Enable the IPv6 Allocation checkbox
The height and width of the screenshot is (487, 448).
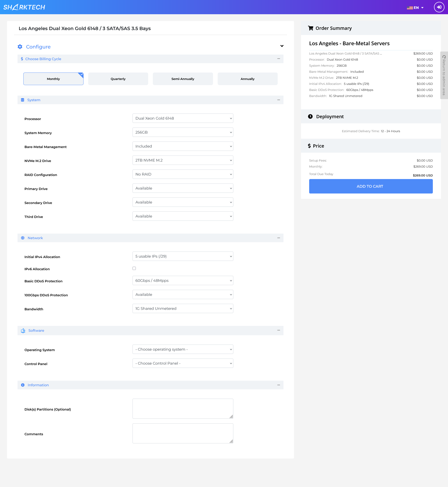tap(134, 268)
